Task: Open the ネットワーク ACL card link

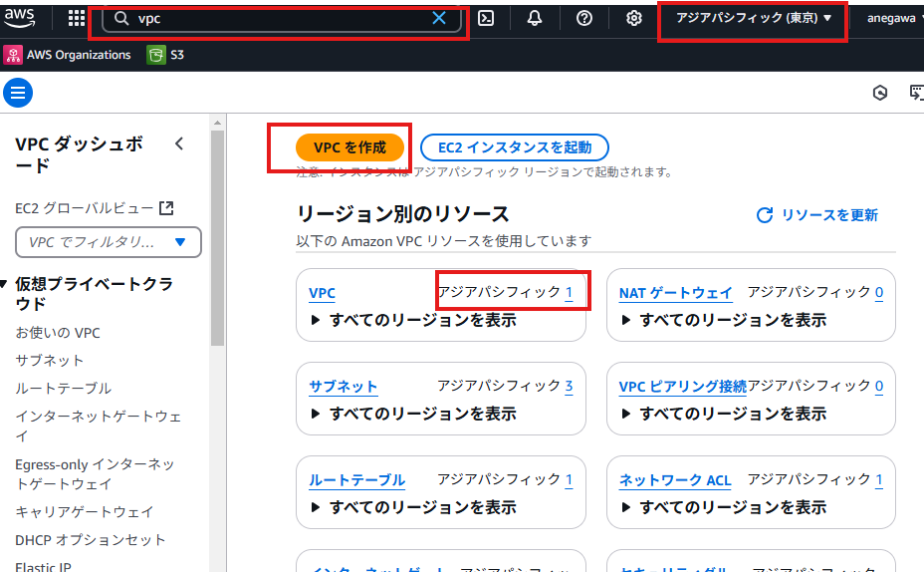Action: point(675,480)
